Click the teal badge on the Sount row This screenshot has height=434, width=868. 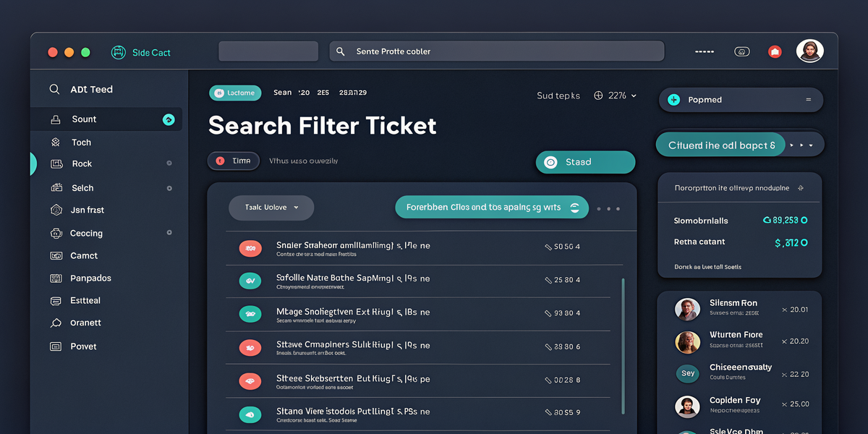pyautogui.click(x=169, y=119)
